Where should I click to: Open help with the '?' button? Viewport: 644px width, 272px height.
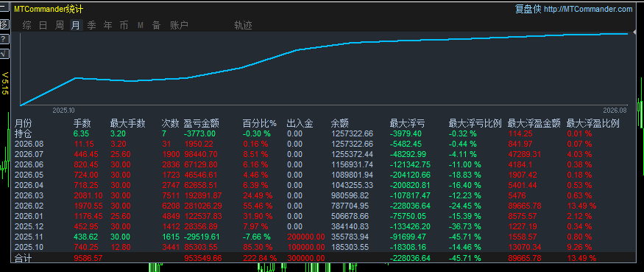click(3, 40)
